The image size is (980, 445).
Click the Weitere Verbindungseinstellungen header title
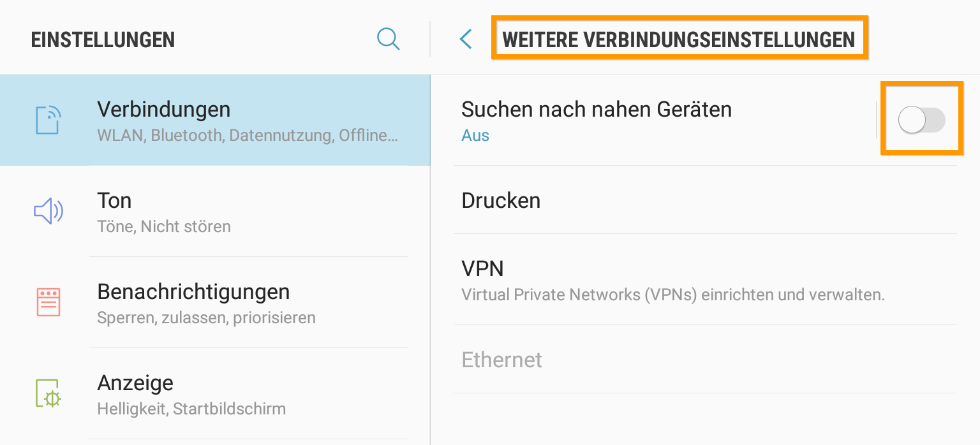(679, 40)
